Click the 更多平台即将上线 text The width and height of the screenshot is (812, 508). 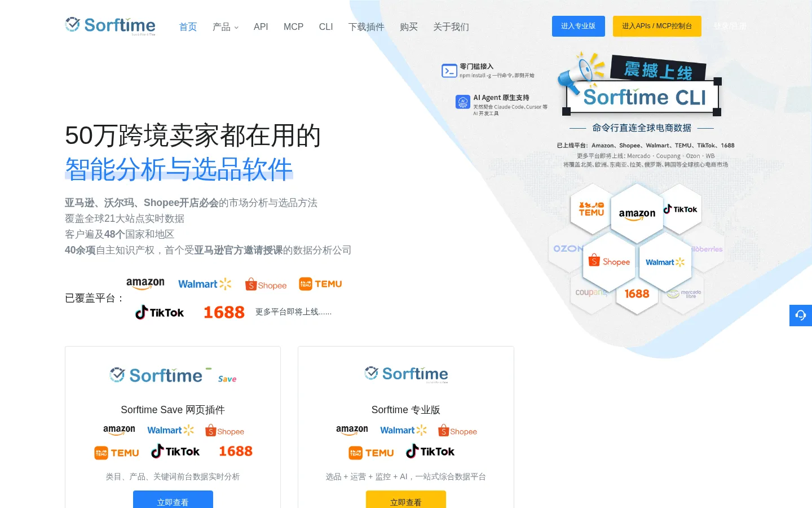293,312
